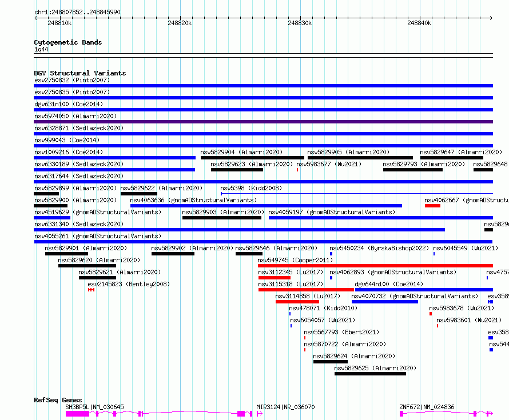Click nsv5567793 (Ebert2021) label
509x420 pixels.
pos(341,332)
